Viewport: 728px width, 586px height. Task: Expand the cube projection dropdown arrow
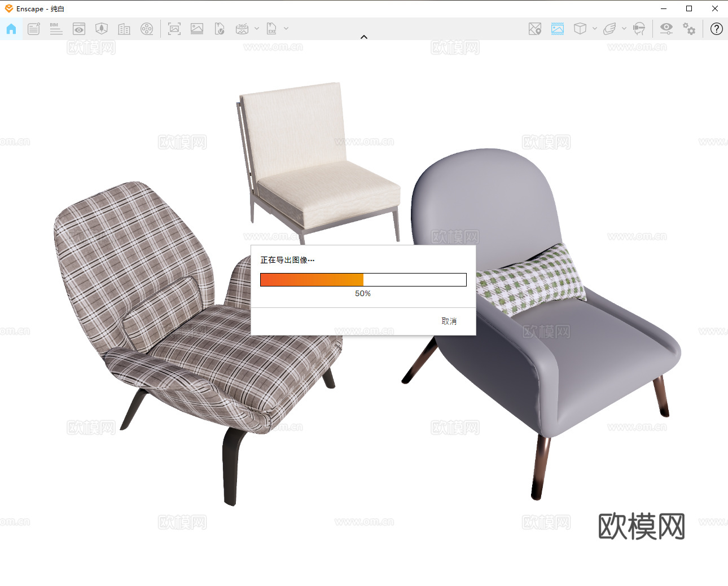595,28
